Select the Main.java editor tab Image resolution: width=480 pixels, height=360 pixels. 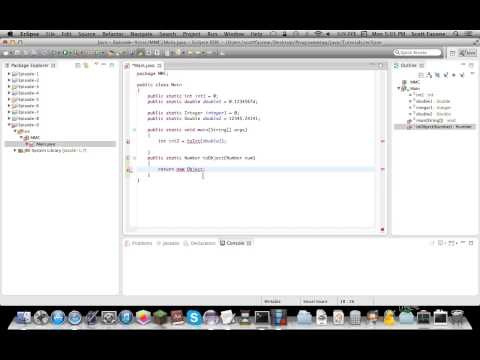tap(143, 66)
